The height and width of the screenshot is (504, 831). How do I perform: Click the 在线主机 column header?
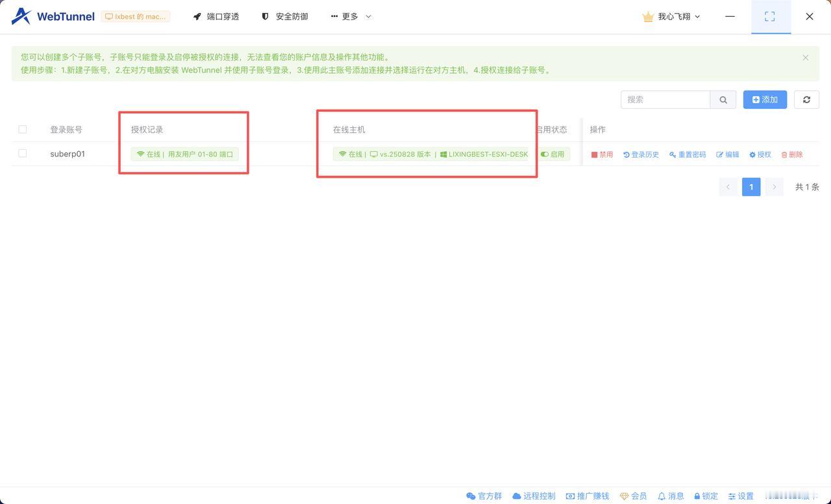click(349, 130)
